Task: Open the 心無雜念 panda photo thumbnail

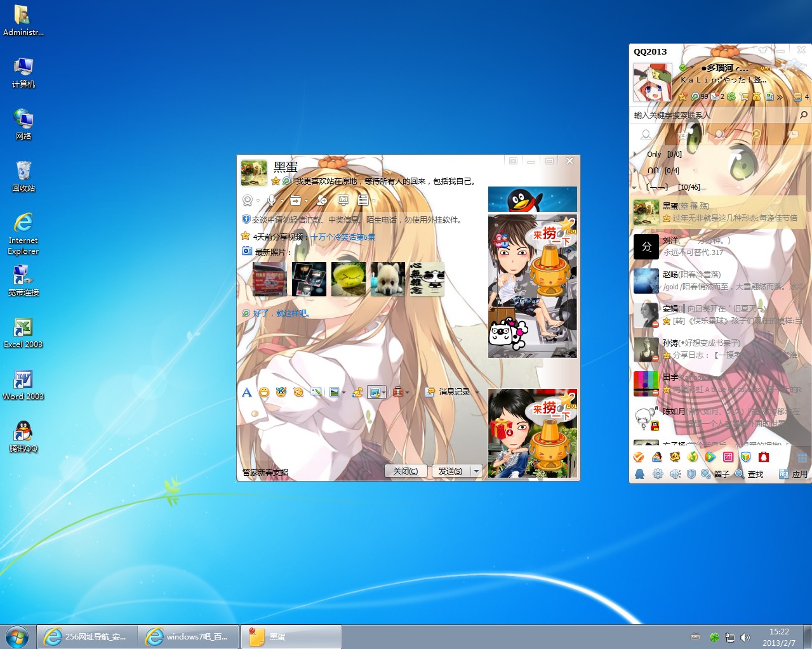Action: coord(427,279)
